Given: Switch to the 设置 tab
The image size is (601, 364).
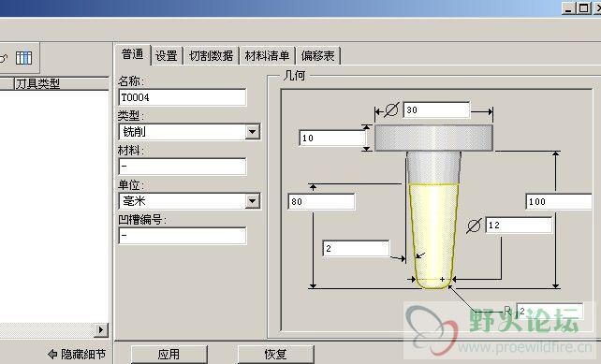Looking at the screenshot, I should [x=167, y=56].
